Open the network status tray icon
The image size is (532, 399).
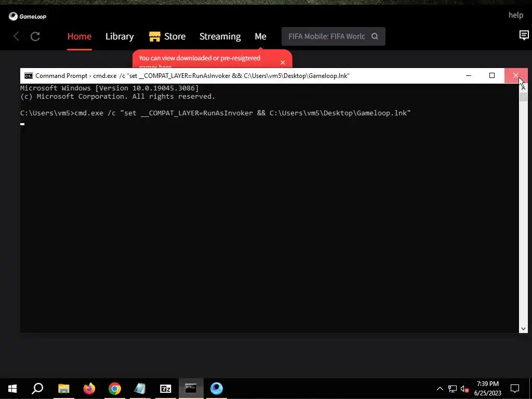point(453,389)
